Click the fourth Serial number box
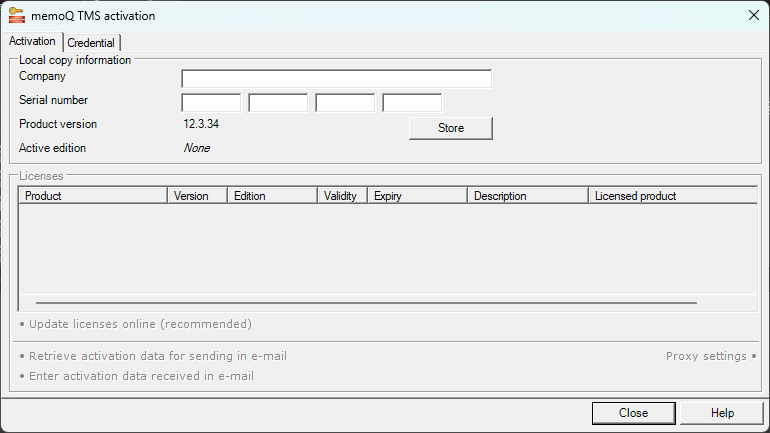Viewport: 770px width, 433px height. pos(412,103)
